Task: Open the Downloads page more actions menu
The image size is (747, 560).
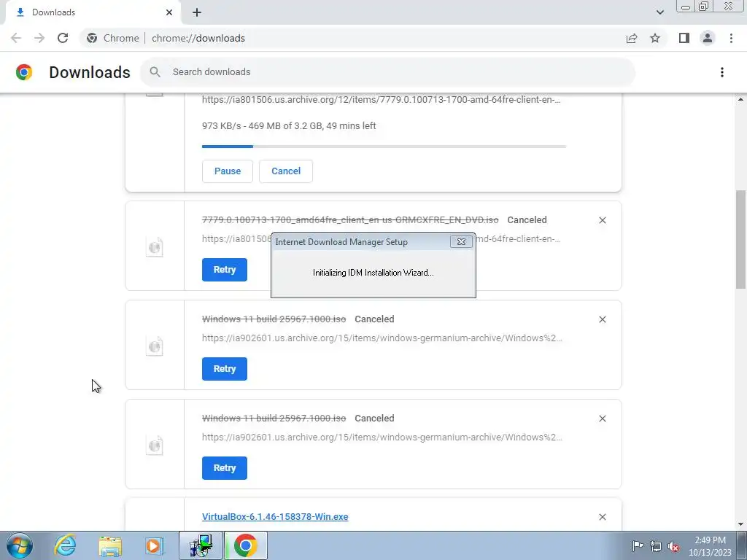Action: click(x=722, y=72)
